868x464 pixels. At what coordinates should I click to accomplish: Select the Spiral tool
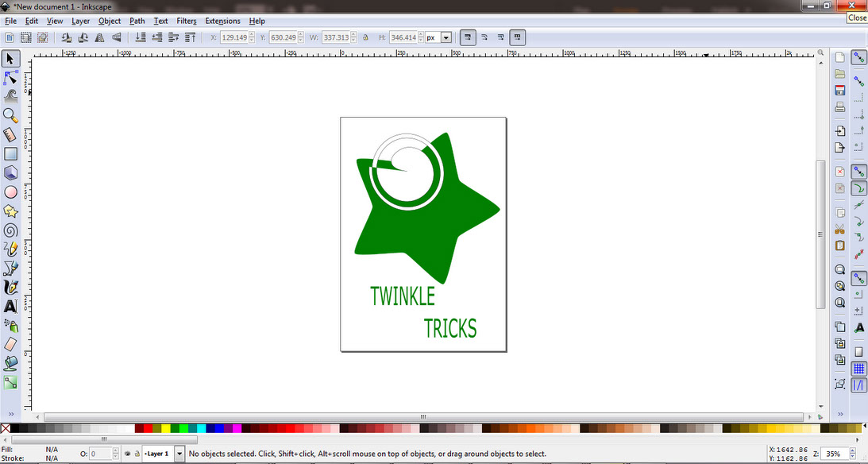pyautogui.click(x=10, y=230)
